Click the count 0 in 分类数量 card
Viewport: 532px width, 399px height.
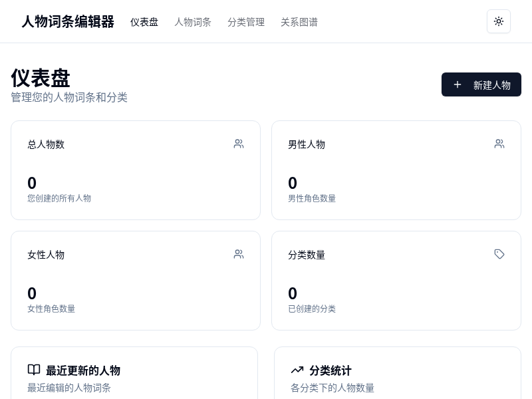pos(293,293)
